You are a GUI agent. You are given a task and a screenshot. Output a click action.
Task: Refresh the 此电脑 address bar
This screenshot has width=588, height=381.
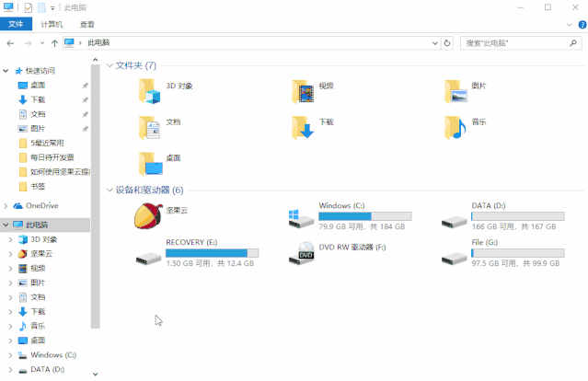(x=447, y=43)
